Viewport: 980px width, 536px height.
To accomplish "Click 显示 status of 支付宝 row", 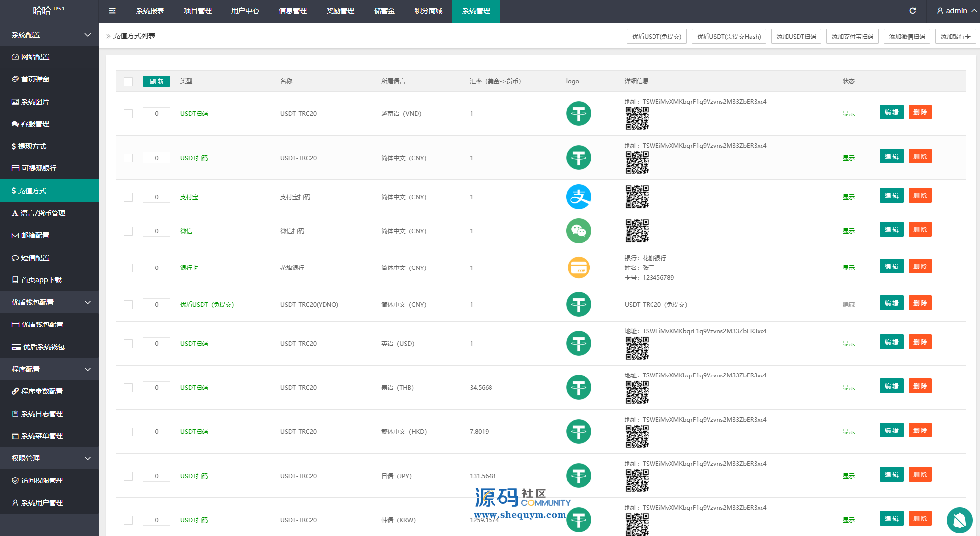I will pyautogui.click(x=848, y=197).
